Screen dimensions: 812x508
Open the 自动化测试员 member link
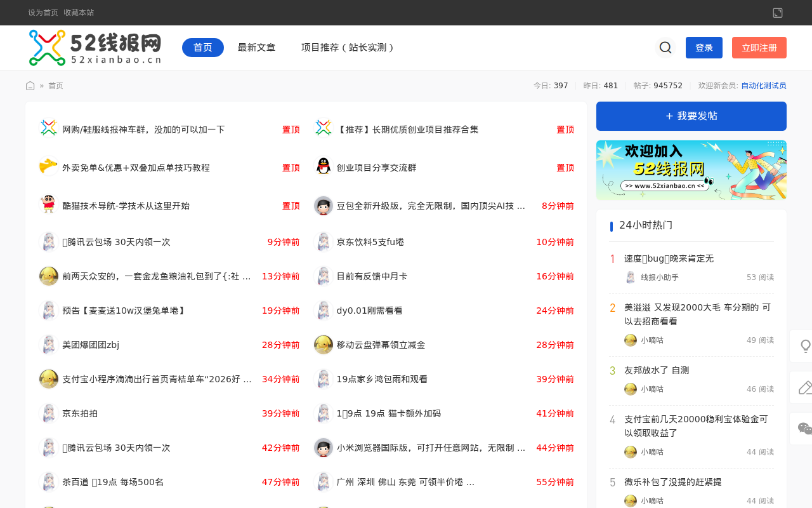click(x=764, y=84)
